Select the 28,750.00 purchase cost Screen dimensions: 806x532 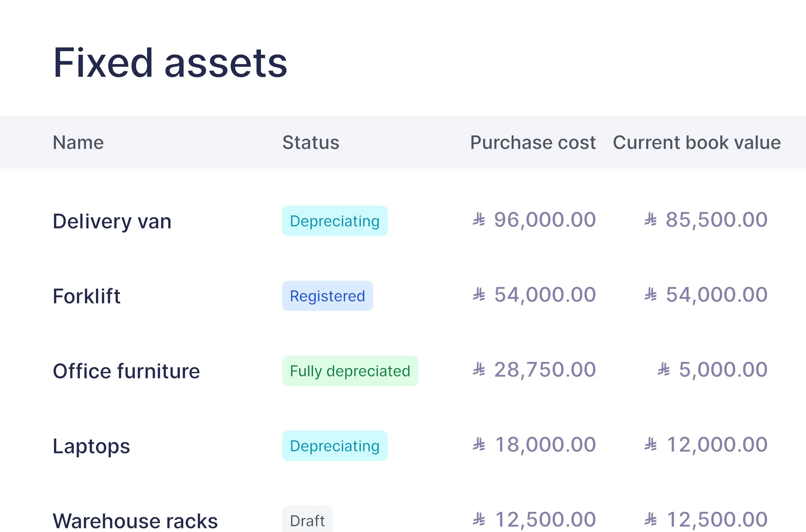[x=534, y=370]
